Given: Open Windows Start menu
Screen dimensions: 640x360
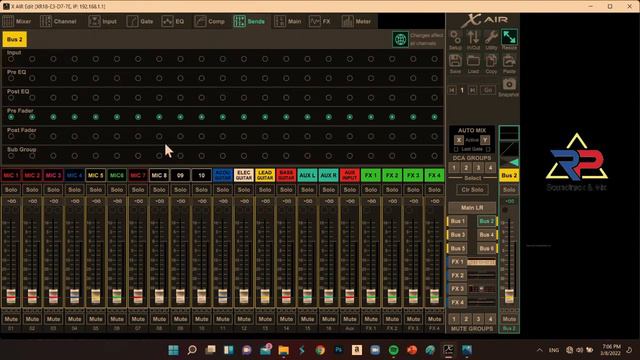Looking at the screenshot, I should (173, 350).
